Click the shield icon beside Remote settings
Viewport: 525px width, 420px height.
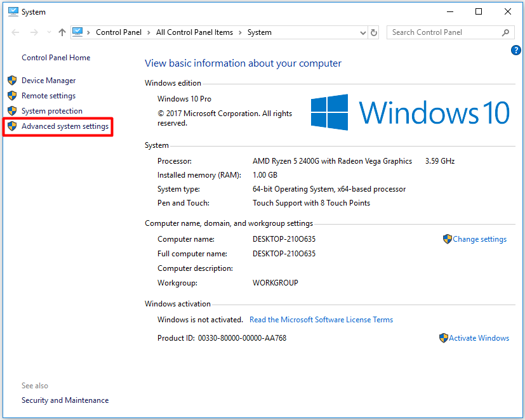click(x=12, y=96)
